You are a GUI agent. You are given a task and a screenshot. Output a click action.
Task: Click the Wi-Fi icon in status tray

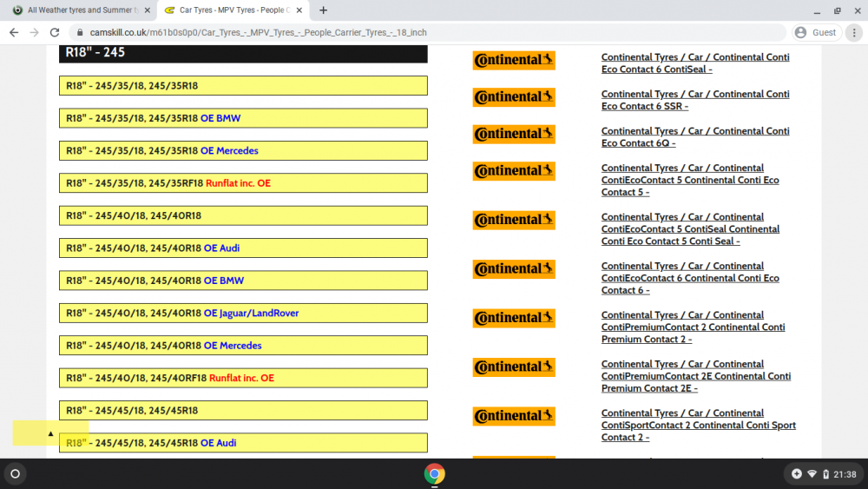pyautogui.click(x=812, y=474)
